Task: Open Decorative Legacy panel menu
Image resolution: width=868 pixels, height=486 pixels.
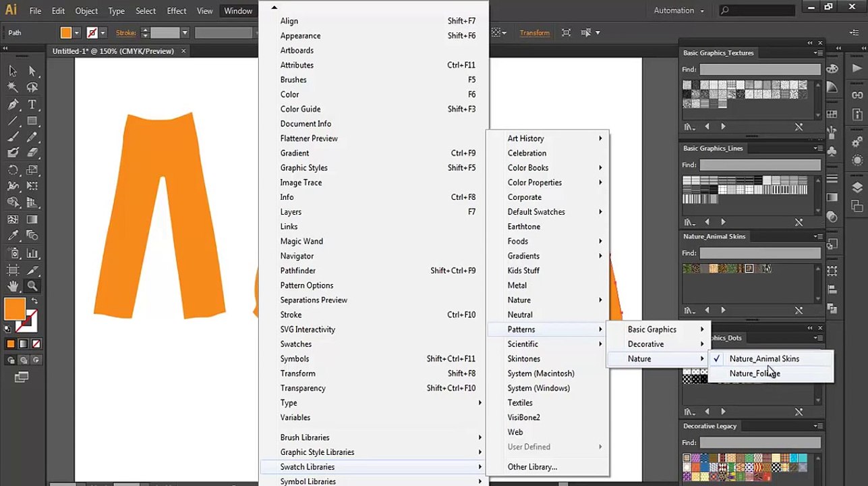Action: coord(817,426)
